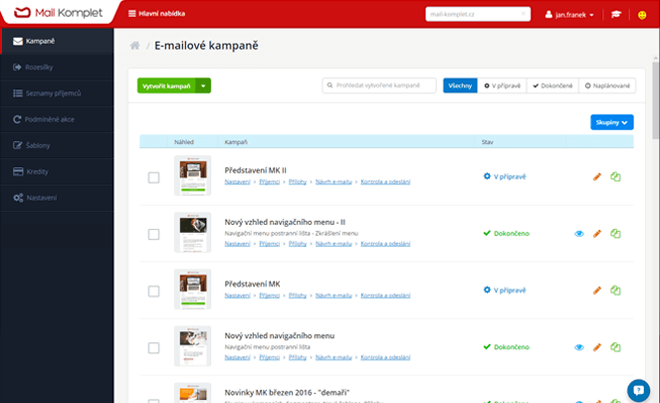Duplicate the Představení MK II campaign
The image size is (660, 403).
615,177
